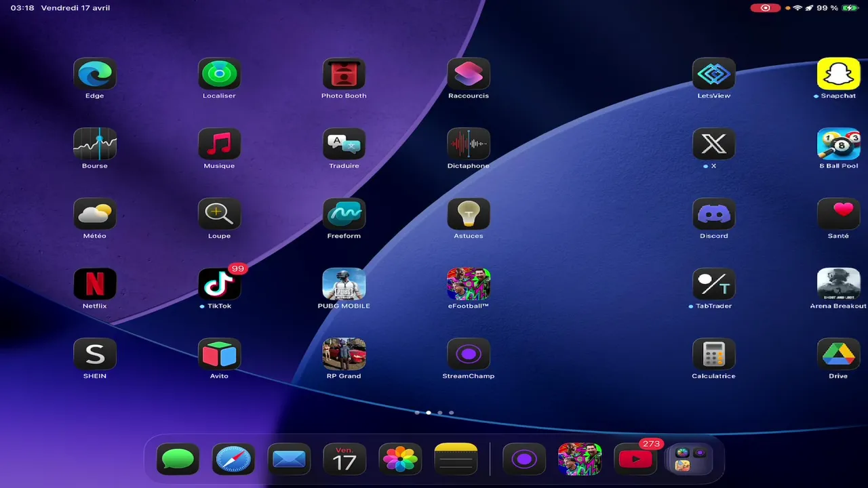Image resolution: width=868 pixels, height=488 pixels.
Task: Open the Astuces tips app
Action: [x=469, y=214]
